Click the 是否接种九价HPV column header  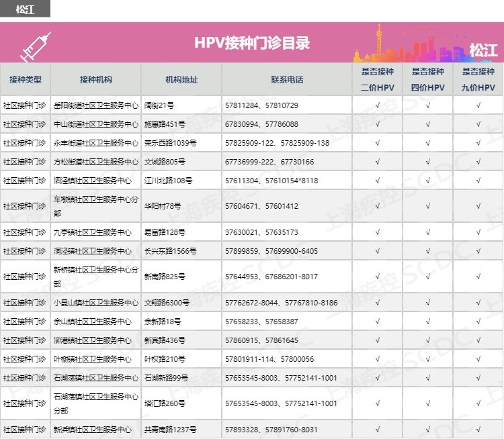pos(478,79)
